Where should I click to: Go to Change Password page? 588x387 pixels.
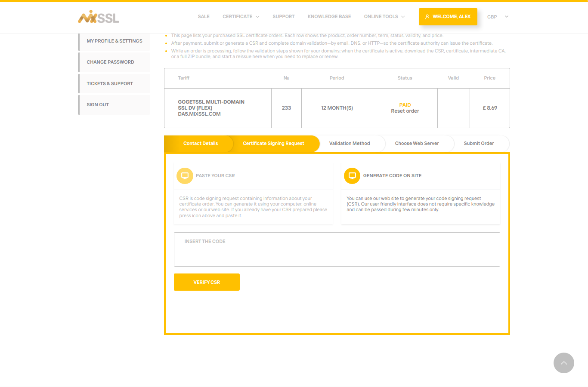point(115,62)
